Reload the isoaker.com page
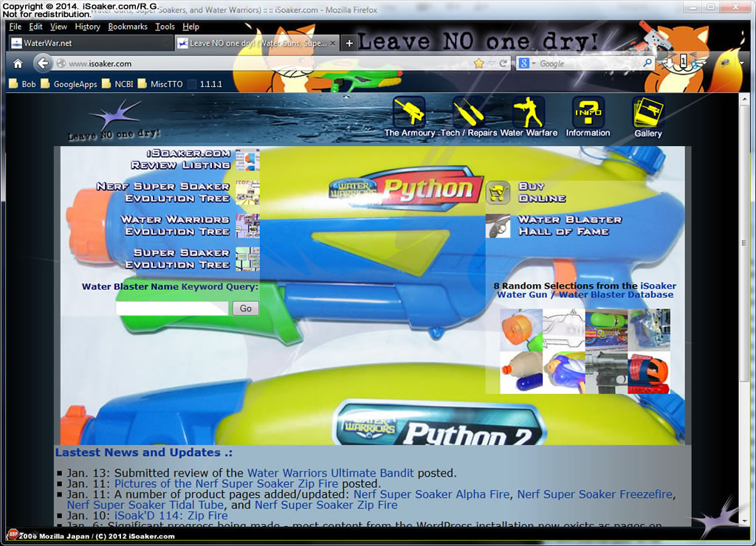 point(504,63)
